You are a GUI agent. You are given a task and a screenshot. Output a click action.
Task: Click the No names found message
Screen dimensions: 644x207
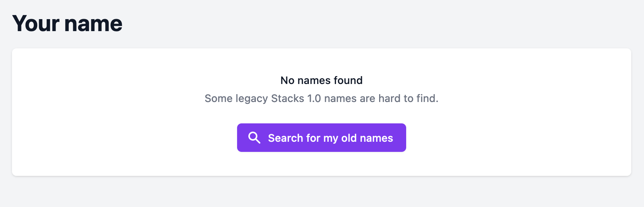tap(322, 80)
